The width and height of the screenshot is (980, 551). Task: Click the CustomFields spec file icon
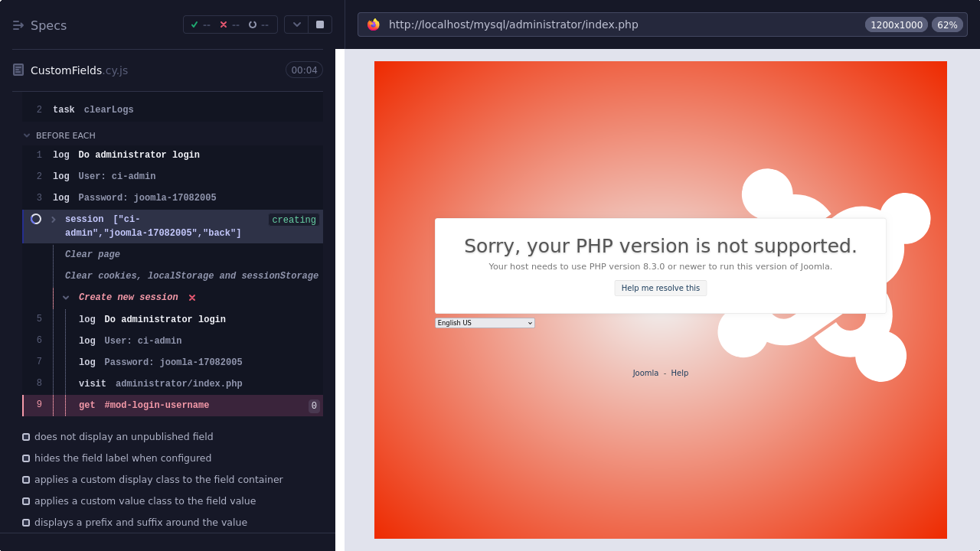[x=18, y=70]
